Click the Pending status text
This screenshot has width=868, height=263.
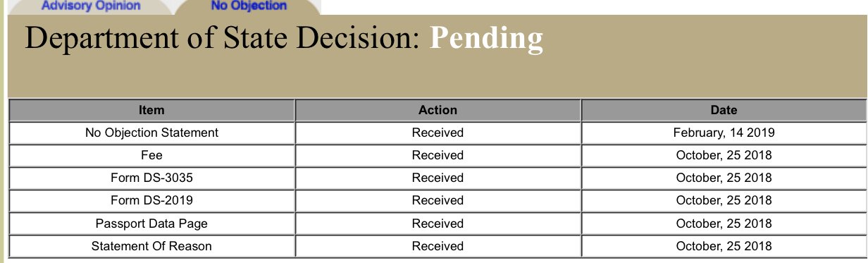(487, 39)
